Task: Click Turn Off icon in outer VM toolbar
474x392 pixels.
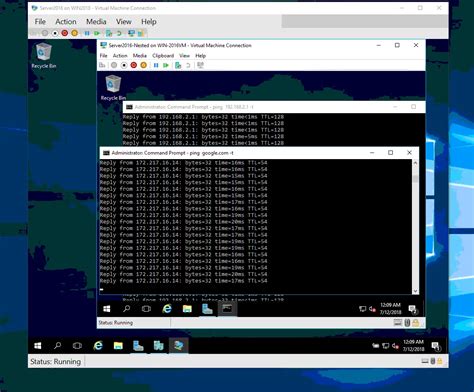Action: click(x=55, y=33)
